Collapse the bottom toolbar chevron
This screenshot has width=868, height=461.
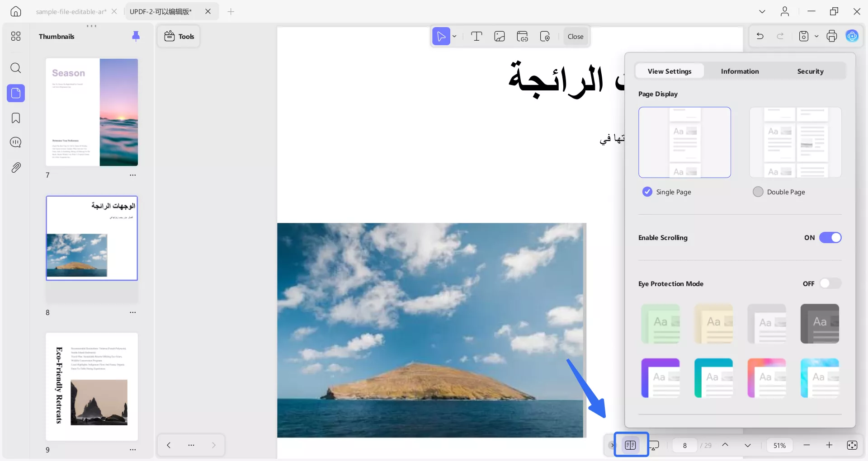coord(613,445)
